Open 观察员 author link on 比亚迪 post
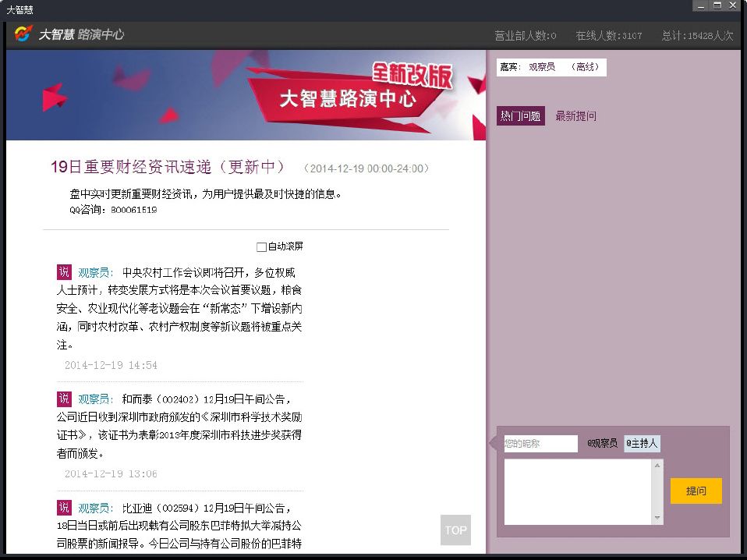Screen dimensions: 747x560 (x=95, y=508)
